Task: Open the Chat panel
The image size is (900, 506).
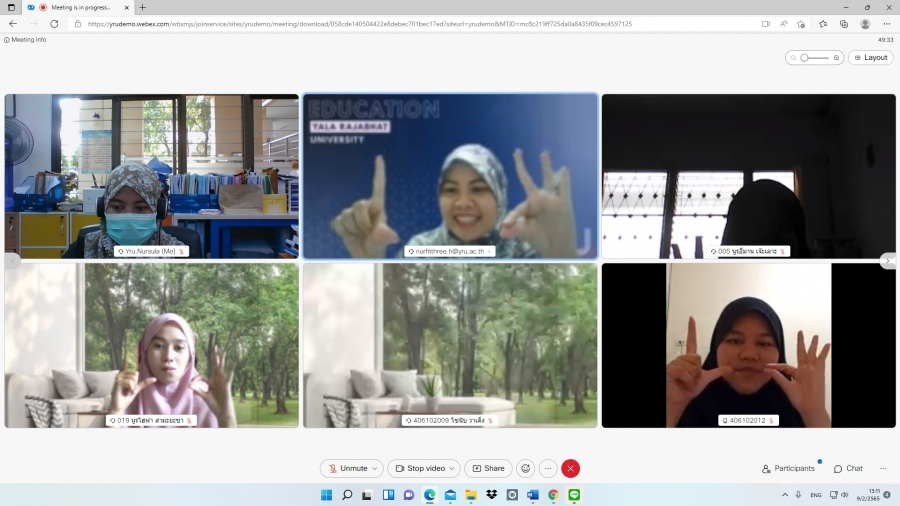Action: click(x=848, y=468)
